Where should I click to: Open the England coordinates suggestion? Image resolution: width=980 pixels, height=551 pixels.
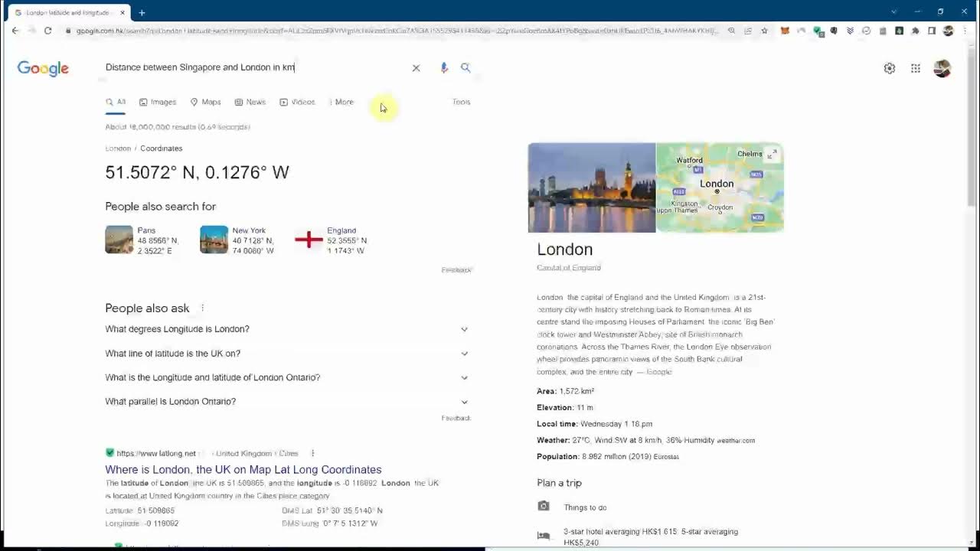332,240
